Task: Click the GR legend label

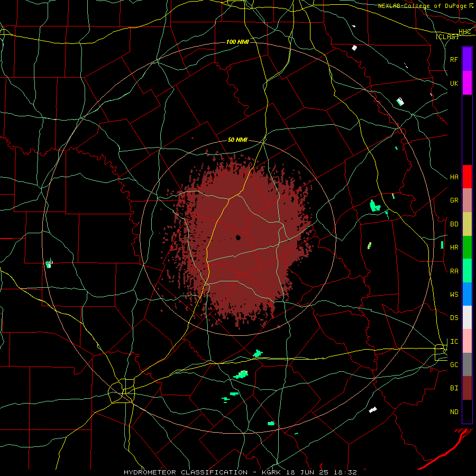Action: [x=454, y=200]
